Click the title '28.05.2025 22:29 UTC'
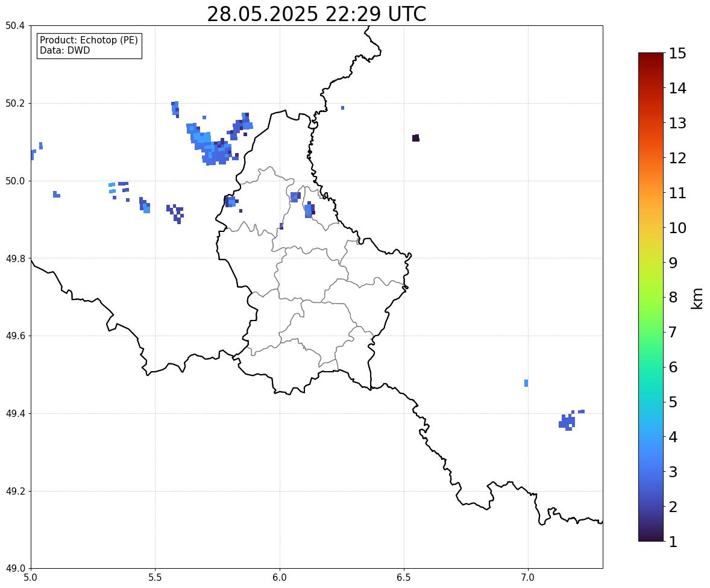 [316, 14]
